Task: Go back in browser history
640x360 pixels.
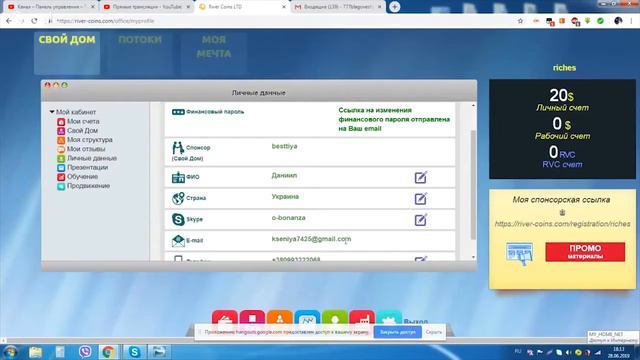Action: 9,21
